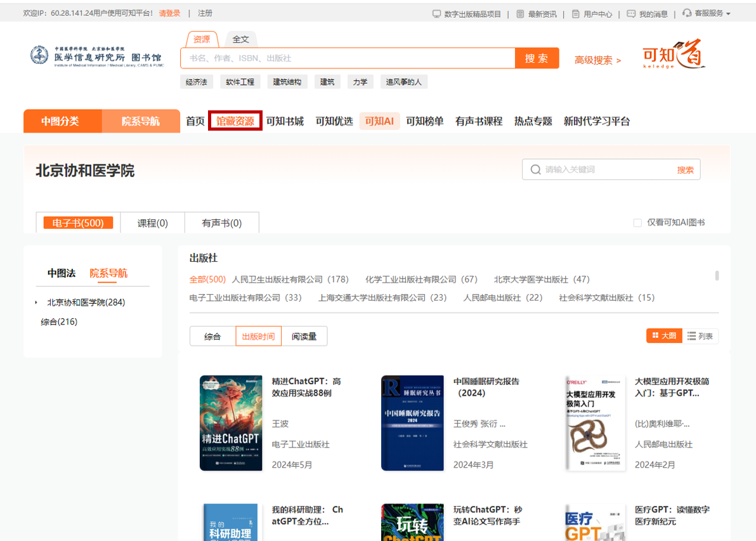Open the 大模型应用开发极简入门 book cover
The width and height of the screenshot is (756, 541).
[x=595, y=423]
